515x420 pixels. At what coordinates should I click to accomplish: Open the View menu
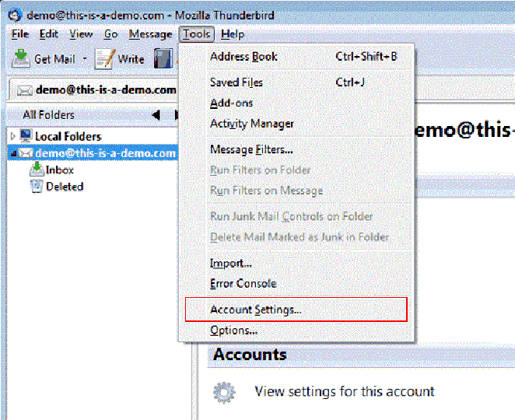pyautogui.click(x=81, y=34)
